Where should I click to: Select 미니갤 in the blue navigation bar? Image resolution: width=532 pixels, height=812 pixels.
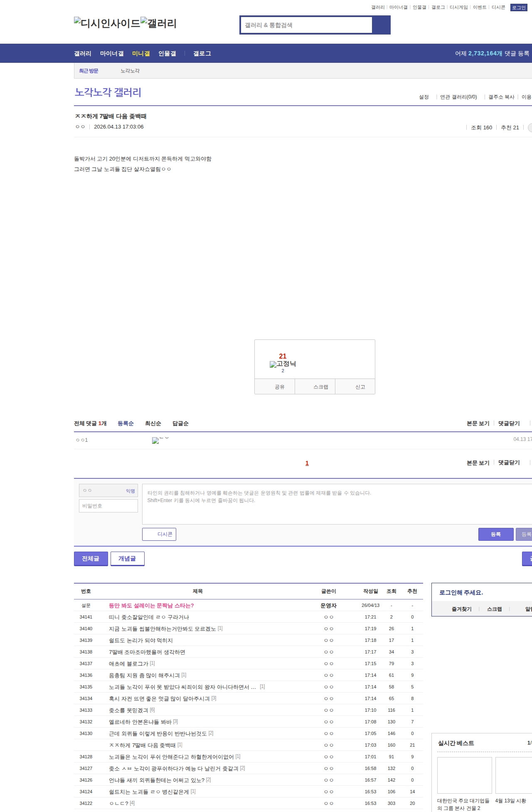[141, 54]
